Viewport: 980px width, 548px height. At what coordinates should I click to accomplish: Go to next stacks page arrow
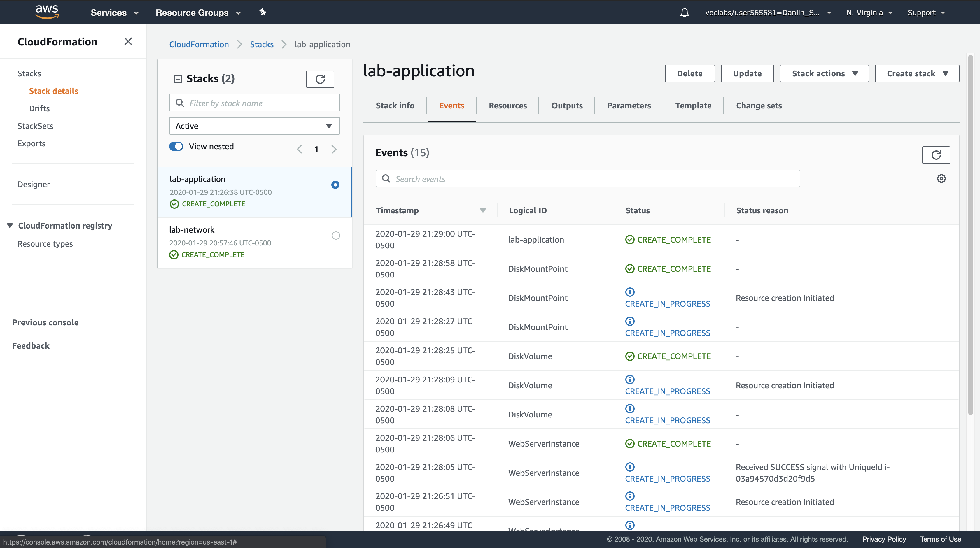334,149
